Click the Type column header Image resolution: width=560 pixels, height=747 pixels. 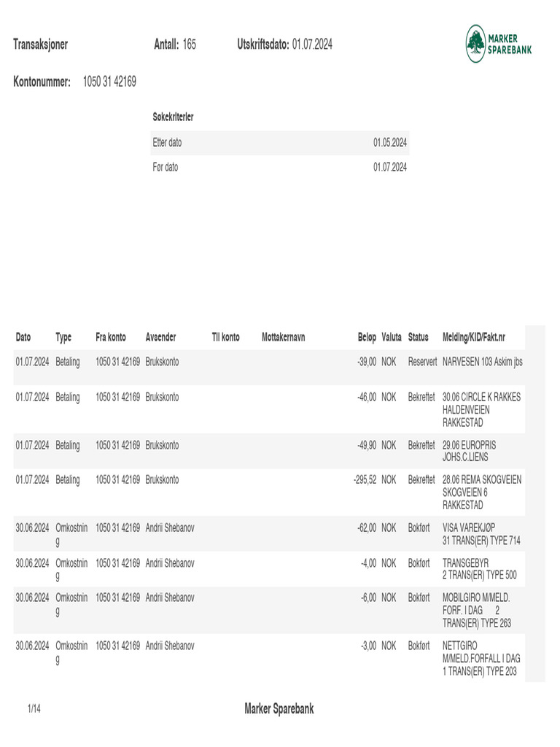point(63,338)
